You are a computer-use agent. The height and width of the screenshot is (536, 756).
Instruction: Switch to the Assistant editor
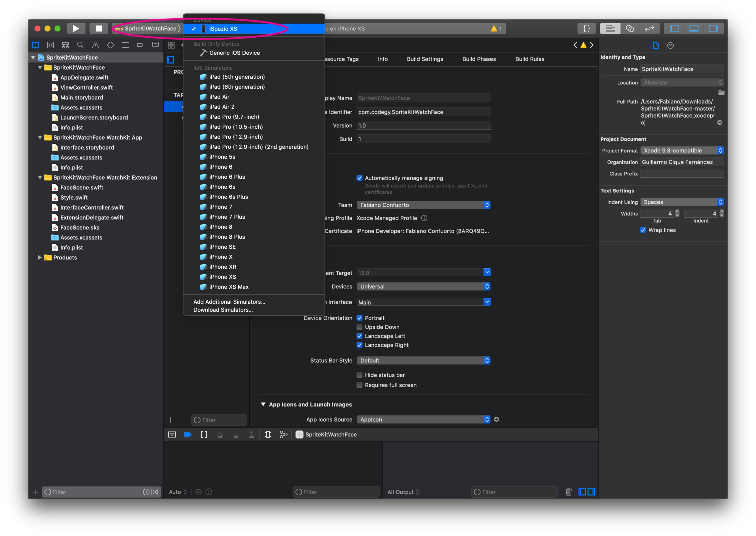pyautogui.click(x=629, y=28)
